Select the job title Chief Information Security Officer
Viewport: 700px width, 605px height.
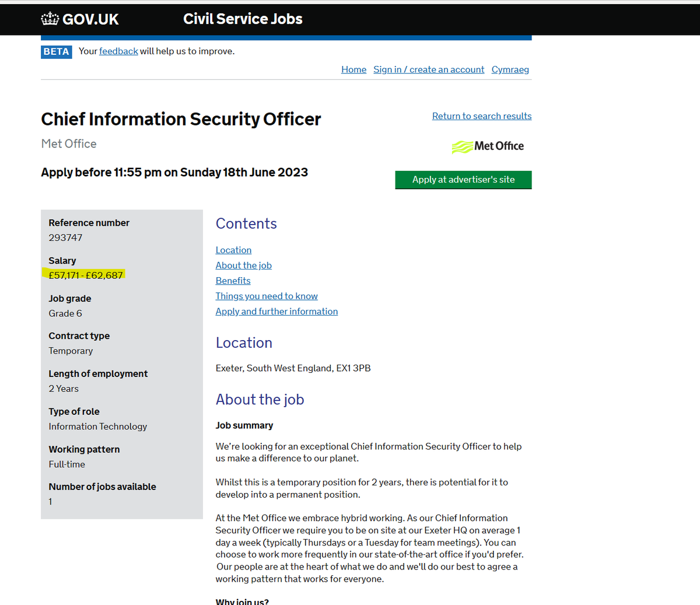pos(181,119)
